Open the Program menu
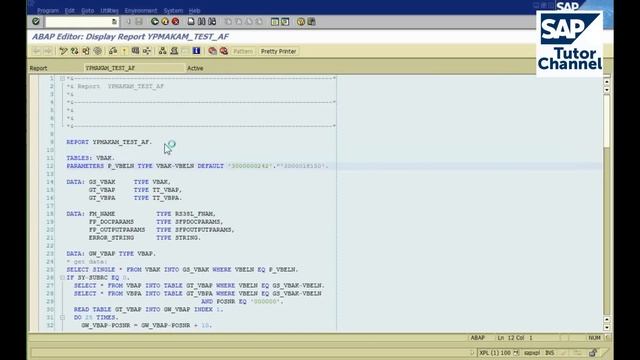The image size is (640, 360). coord(48,11)
